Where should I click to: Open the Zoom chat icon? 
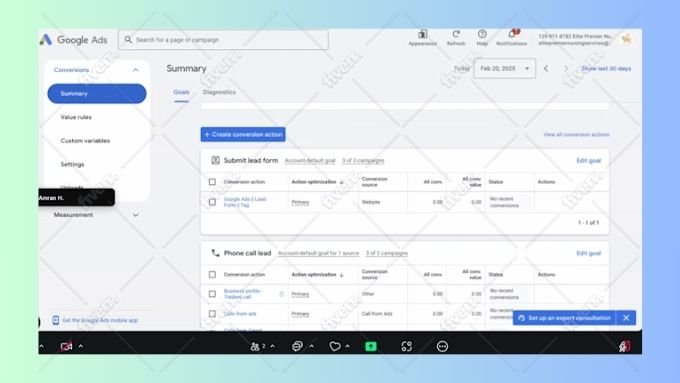click(x=297, y=346)
